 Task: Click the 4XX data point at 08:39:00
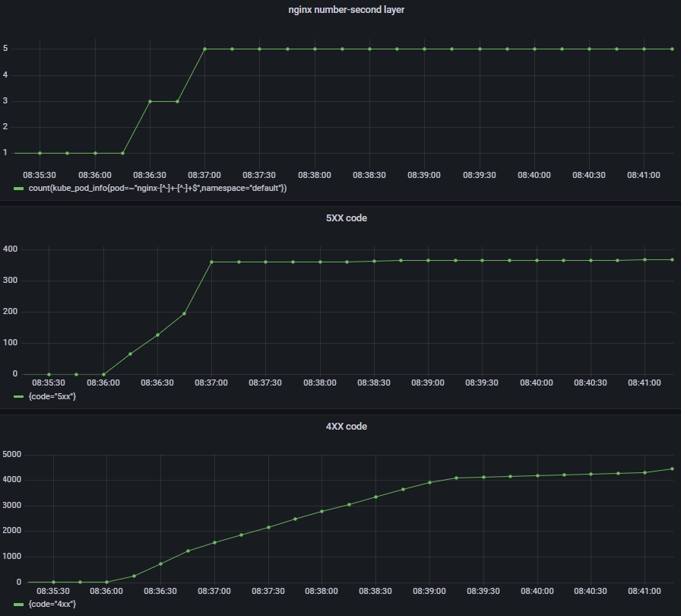coord(429,482)
